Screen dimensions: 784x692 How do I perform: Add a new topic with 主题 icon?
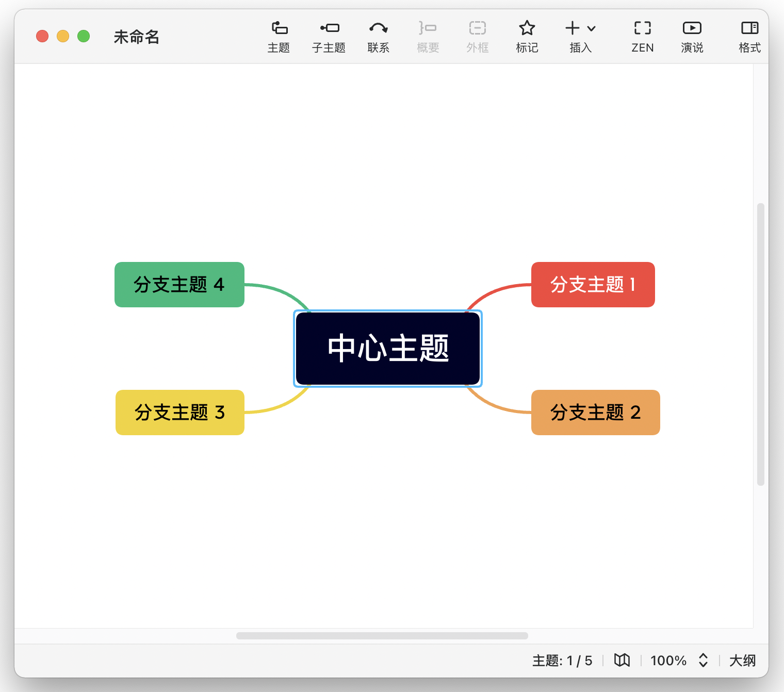coord(279,28)
